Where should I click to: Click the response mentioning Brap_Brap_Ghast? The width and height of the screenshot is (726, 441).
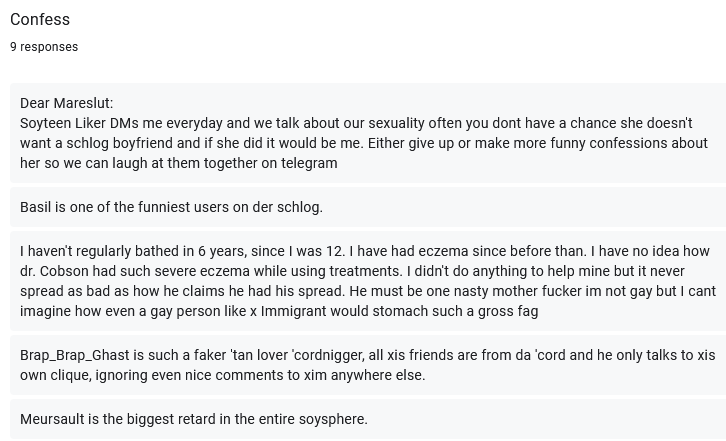[368, 365]
